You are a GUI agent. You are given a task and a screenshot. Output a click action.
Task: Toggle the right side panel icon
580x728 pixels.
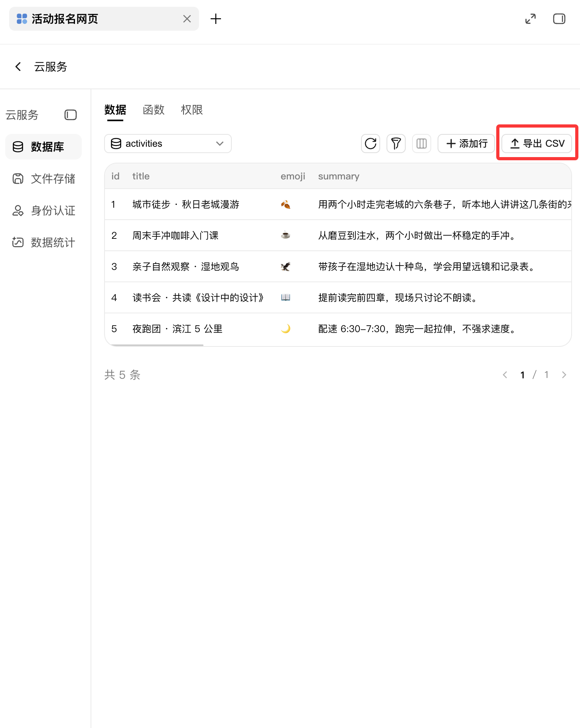coord(559,19)
